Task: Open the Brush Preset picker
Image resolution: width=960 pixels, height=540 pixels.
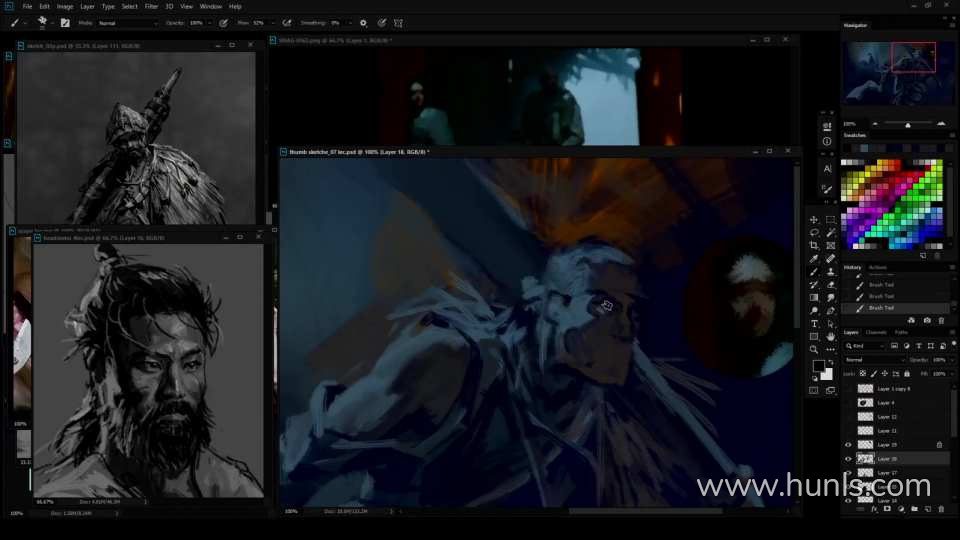Action: (x=43, y=23)
